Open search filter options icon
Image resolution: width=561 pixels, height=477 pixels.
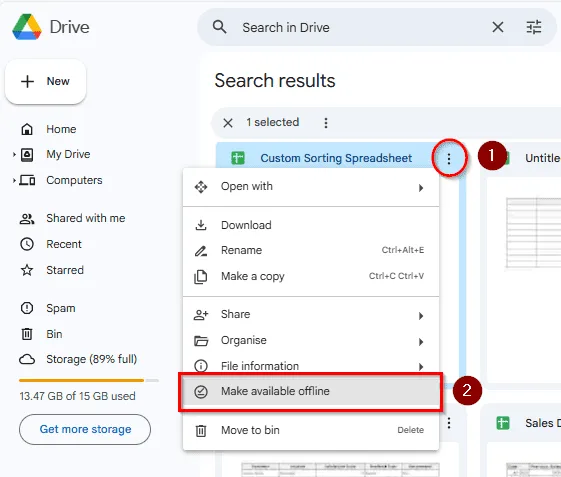click(x=534, y=27)
